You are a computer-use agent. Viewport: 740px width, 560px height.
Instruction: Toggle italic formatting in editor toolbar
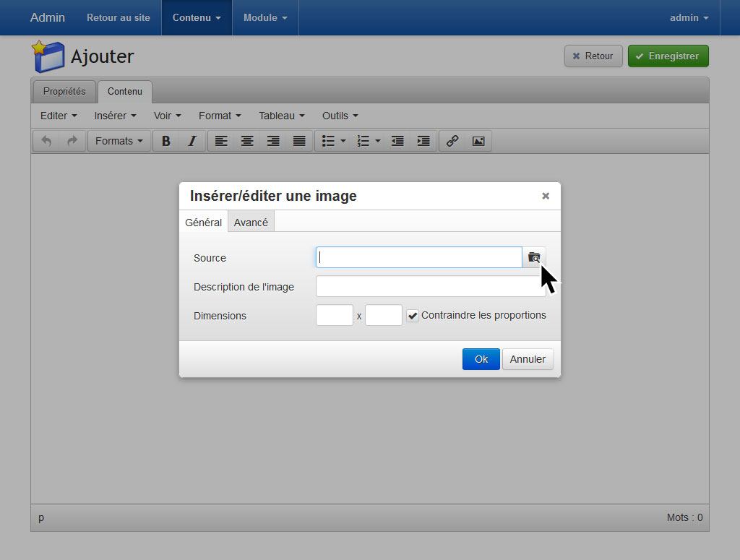coord(192,141)
